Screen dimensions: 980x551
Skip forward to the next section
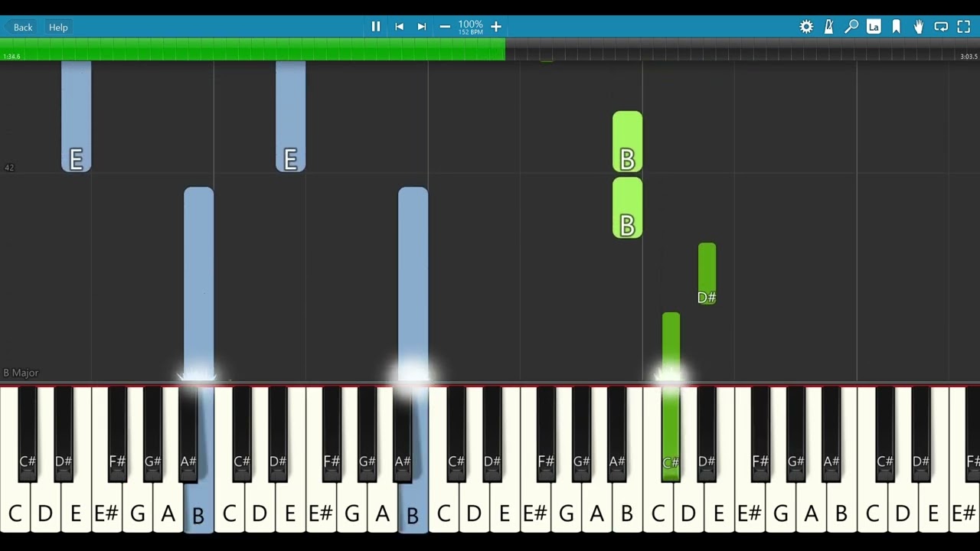[x=422, y=27]
